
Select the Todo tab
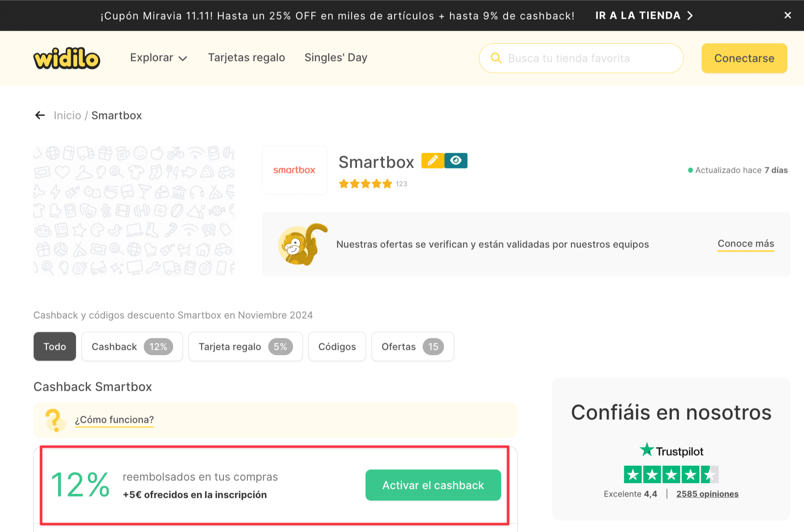[55, 346]
